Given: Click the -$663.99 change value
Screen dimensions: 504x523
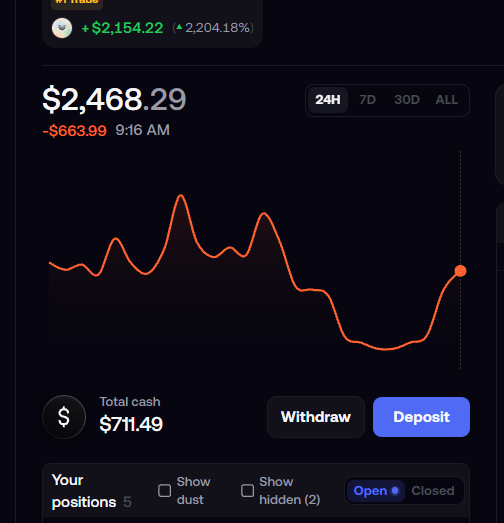Looking at the screenshot, I should [74, 130].
